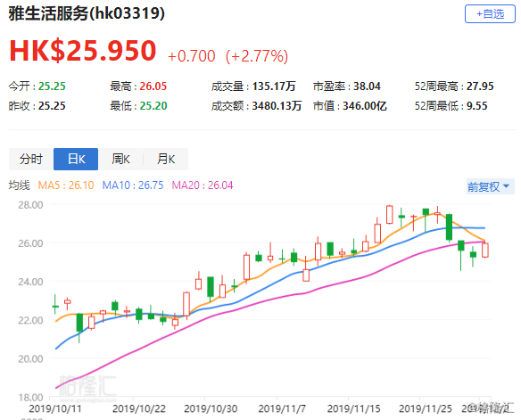Click the MA10 : 26.75 indicator label
This screenshot has height=420, width=521.
[x=133, y=185]
